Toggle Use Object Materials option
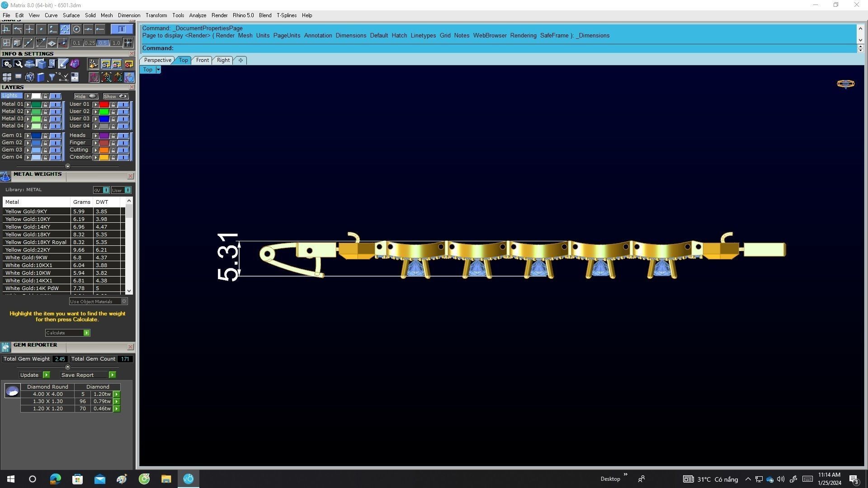Image resolution: width=868 pixels, height=488 pixels. (124, 301)
